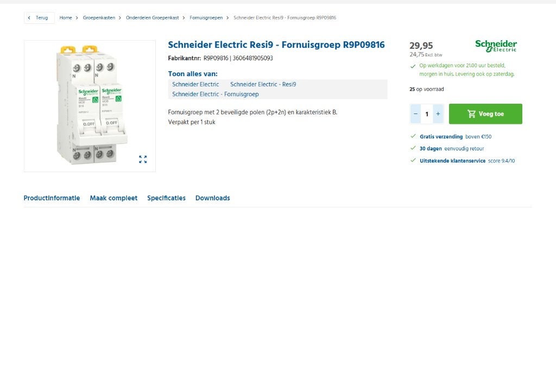Click the current-page breadcrumb text

pyautogui.click(x=285, y=18)
